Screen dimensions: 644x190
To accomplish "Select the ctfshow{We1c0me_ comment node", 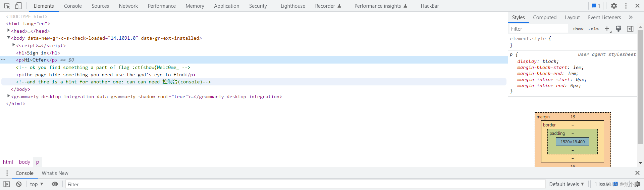I will [x=103, y=67].
